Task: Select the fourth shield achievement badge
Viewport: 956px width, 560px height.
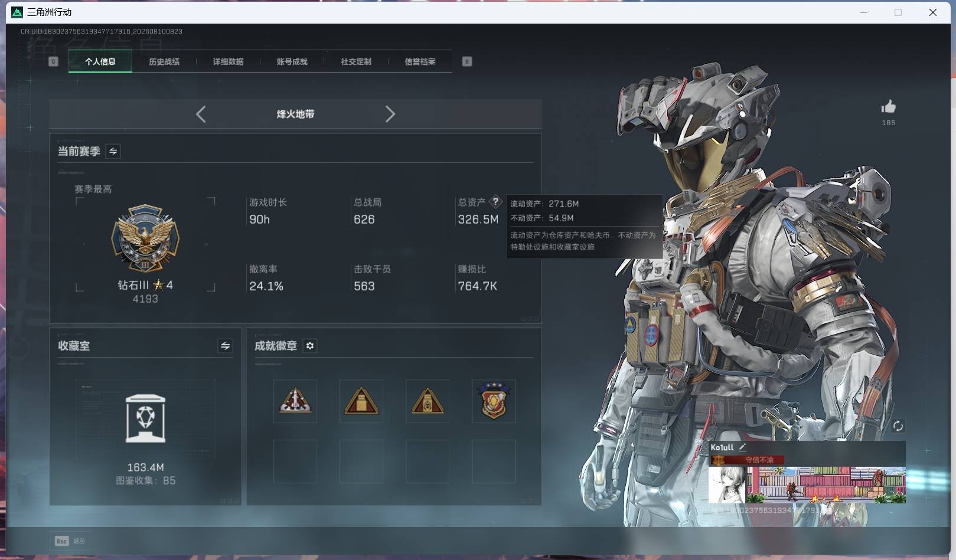Action: click(x=494, y=401)
